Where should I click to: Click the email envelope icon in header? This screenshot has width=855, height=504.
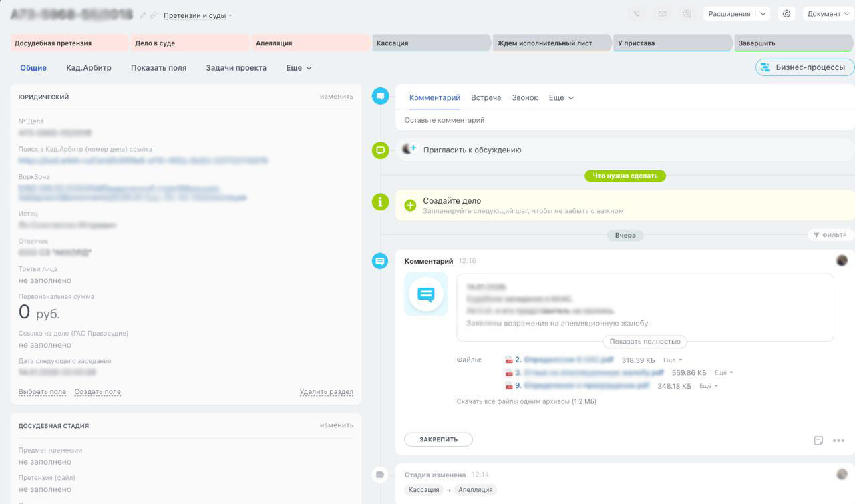point(662,14)
